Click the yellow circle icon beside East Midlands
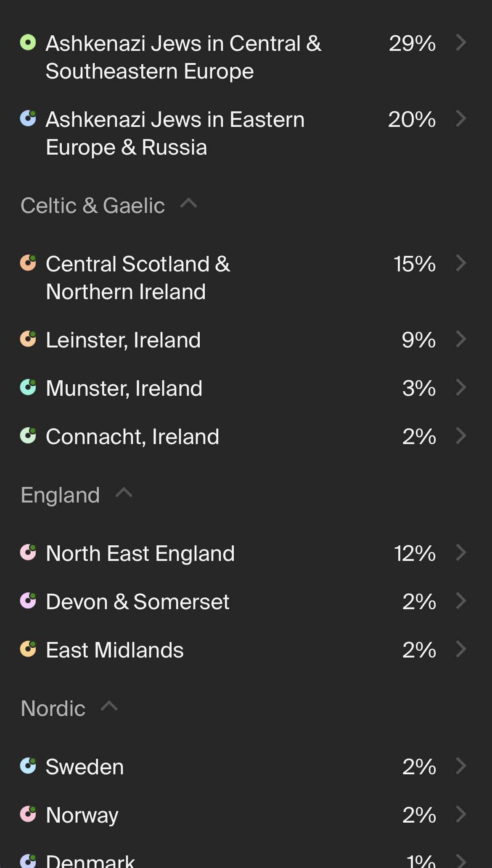492x868 pixels. pyautogui.click(x=28, y=649)
